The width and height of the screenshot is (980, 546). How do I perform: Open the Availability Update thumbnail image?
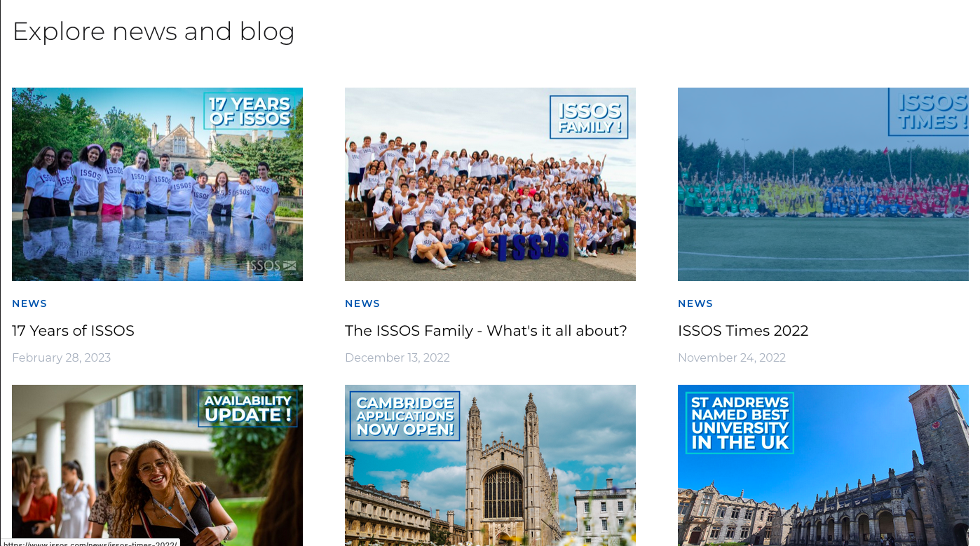tap(157, 465)
